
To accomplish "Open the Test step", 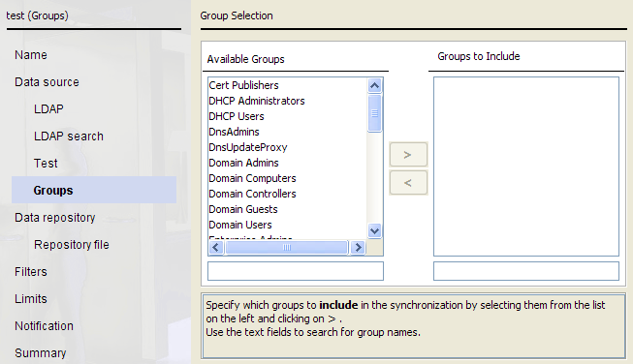I will [x=46, y=164].
